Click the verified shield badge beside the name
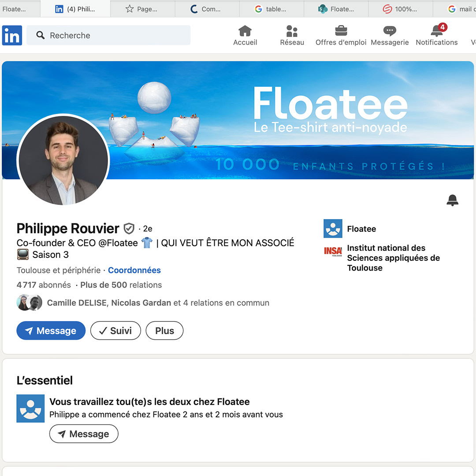 click(x=129, y=229)
